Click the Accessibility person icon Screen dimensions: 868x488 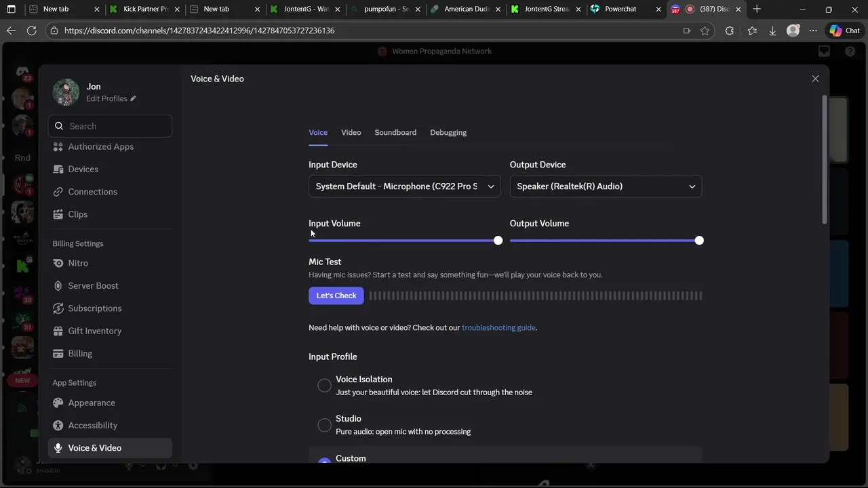58,425
